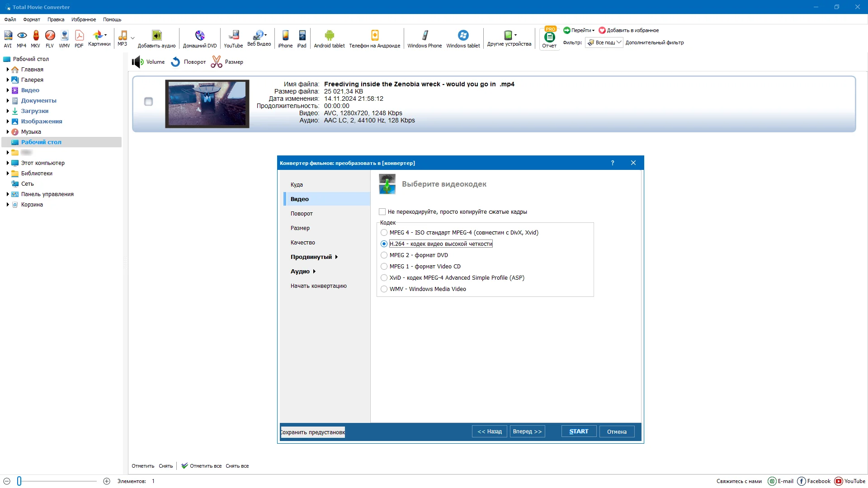The height and width of the screenshot is (488, 868).
Task: Select the iPad device preset
Action: (x=302, y=39)
